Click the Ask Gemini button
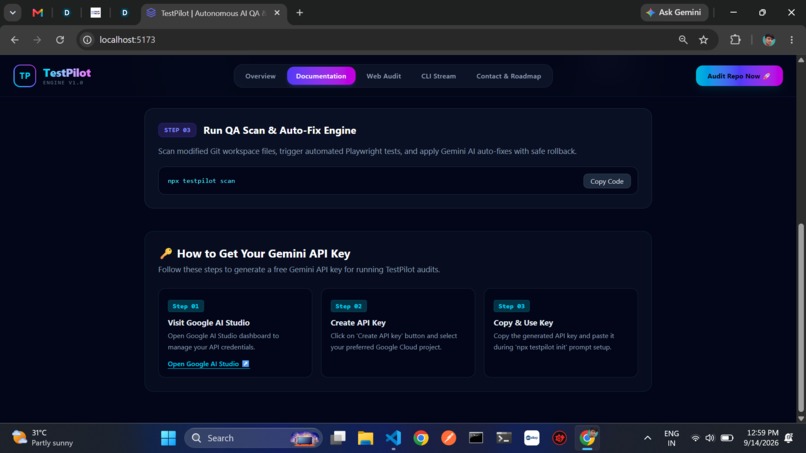Viewport: 806px width, 453px height. (674, 12)
